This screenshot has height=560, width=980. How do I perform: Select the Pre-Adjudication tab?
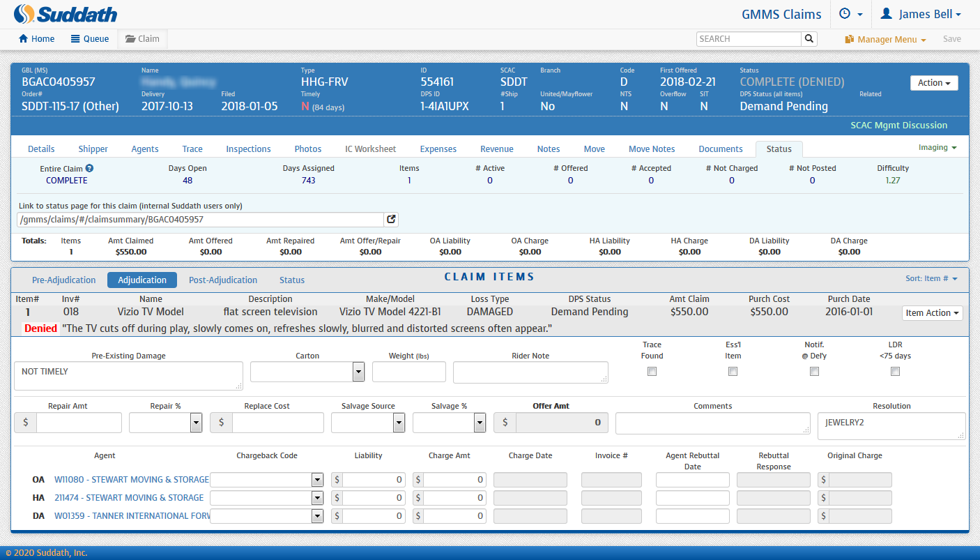pos(64,280)
